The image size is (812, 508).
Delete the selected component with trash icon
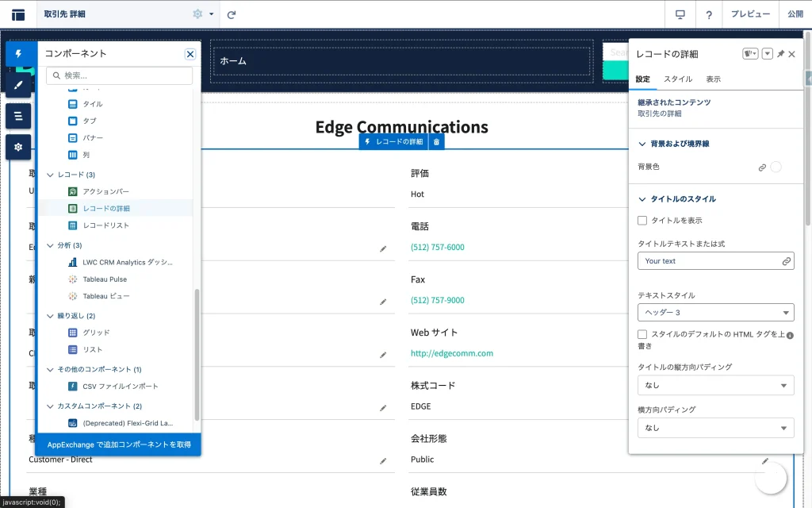click(x=437, y=141)
